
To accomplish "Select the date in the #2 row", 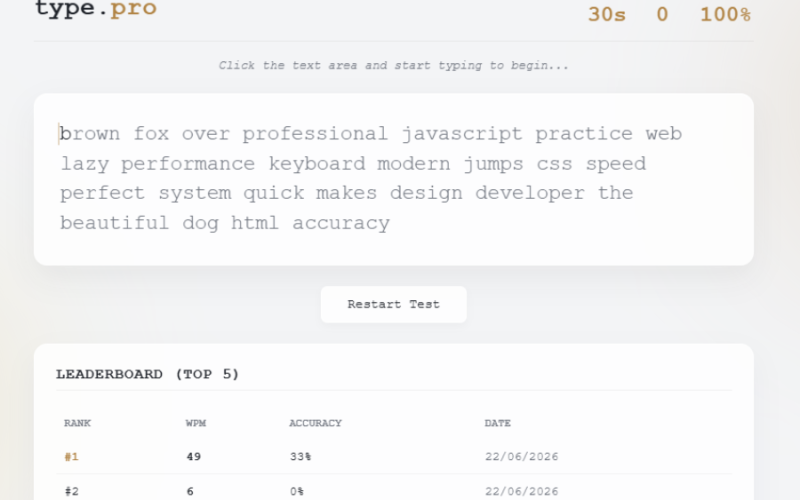I will 521,491.
